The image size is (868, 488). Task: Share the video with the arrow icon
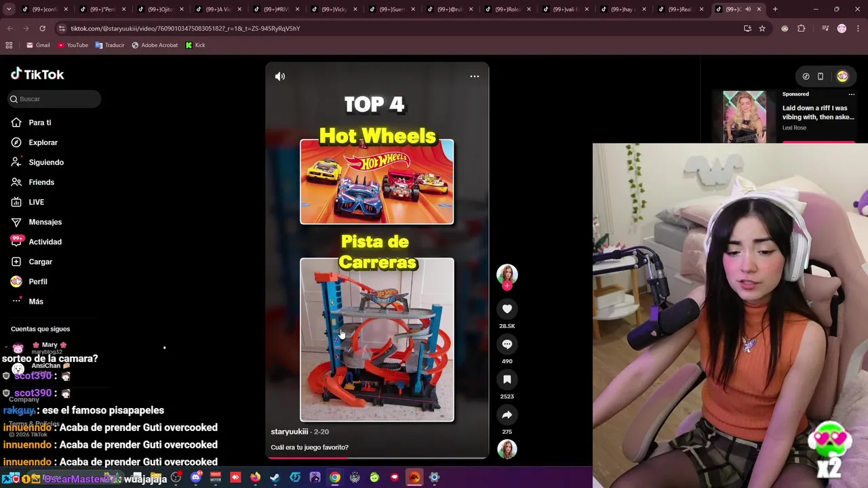coord(507,415)
